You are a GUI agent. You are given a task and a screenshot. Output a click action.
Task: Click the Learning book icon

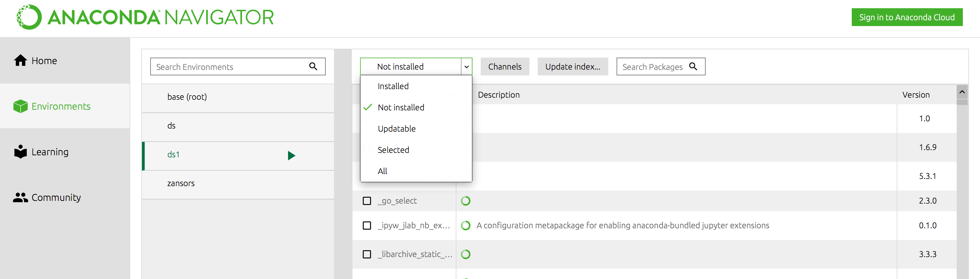point(21,151)
